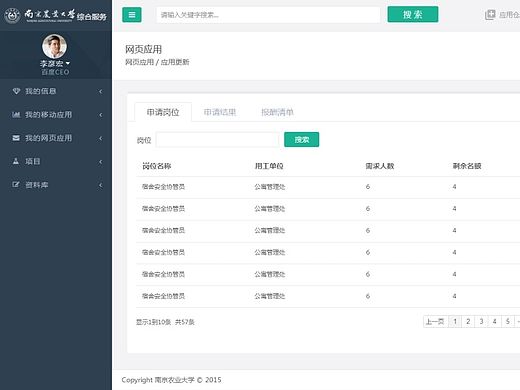520x390 pixels.
Task: Click the 岗位名称 column header
Action: [157, 166]
